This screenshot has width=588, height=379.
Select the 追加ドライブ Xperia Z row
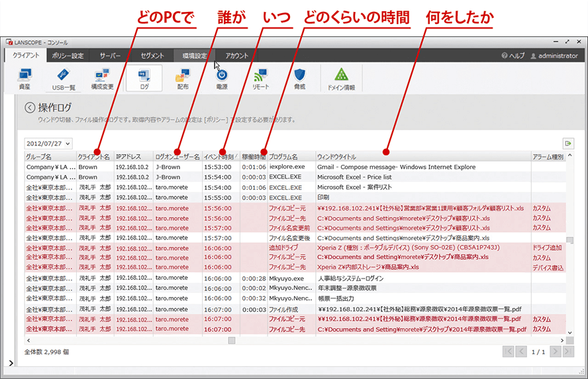tap(295, 248)
